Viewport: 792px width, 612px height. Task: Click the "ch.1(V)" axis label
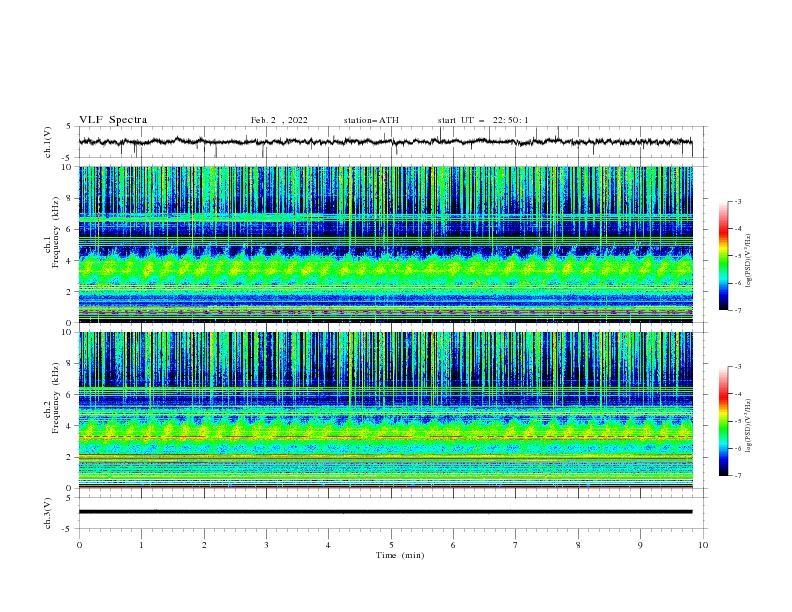click(x=48, y=142)
